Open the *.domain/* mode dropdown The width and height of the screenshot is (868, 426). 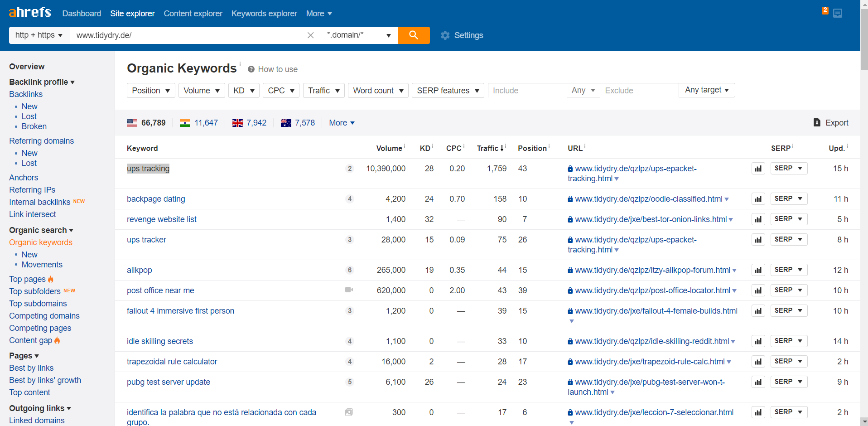359,35
